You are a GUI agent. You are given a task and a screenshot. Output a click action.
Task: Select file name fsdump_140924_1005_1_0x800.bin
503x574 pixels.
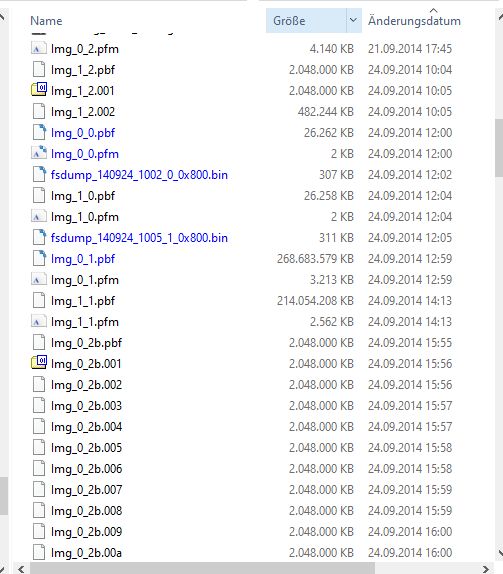139,238
